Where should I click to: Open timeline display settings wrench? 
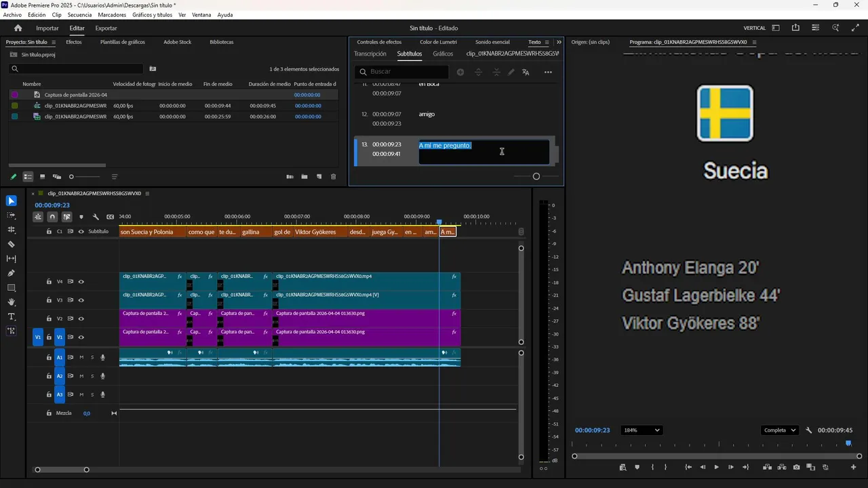pos(96,217)
